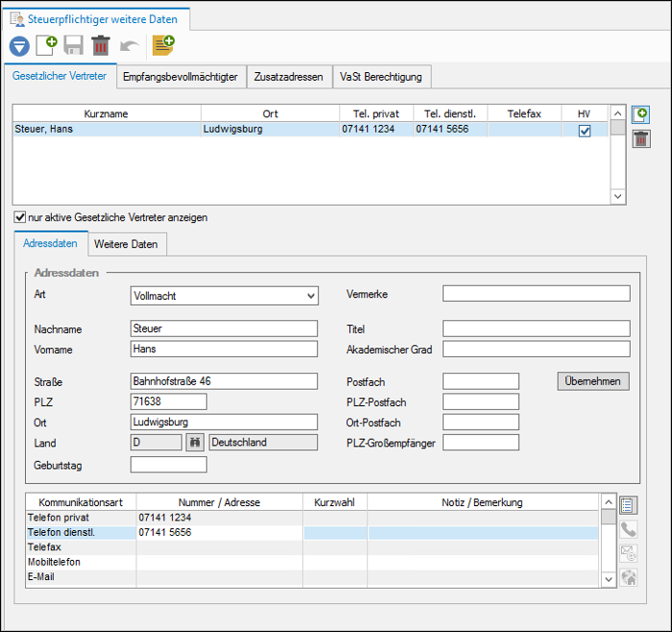Add a new representative with the green plus icon

coord(640,114)
